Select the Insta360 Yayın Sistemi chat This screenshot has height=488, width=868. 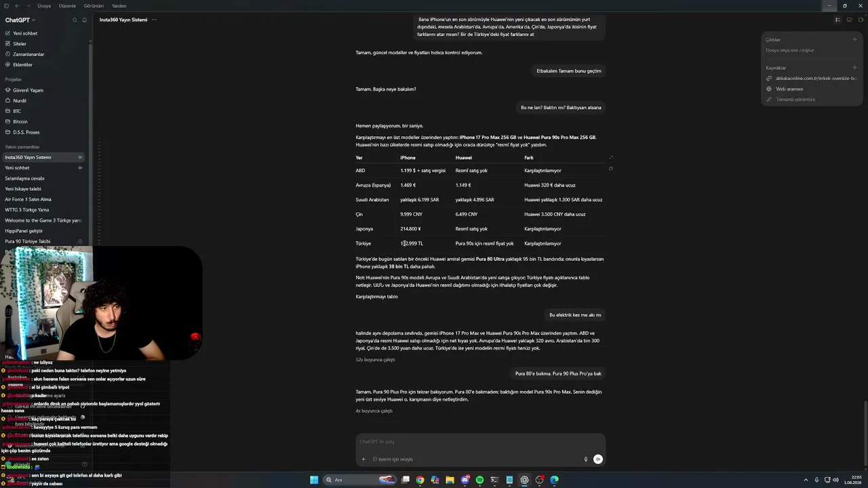coord(44,157)
